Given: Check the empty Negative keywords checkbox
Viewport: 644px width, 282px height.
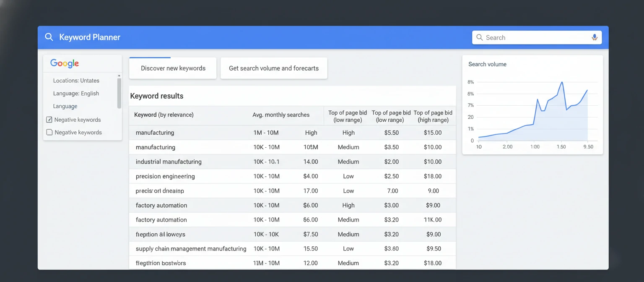Looking at the screenshot, I should (x=49, y=132).
